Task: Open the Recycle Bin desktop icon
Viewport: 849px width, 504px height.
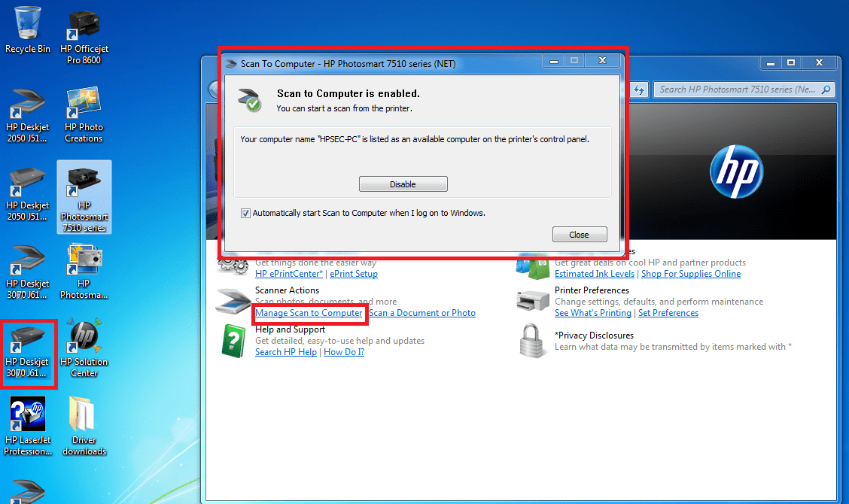Action: coord(28,30)
